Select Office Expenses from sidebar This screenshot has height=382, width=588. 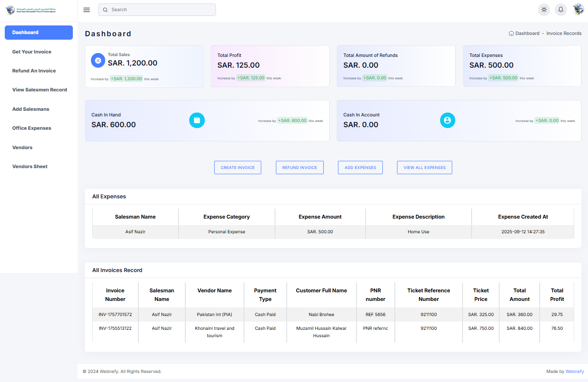coord(32,128)
